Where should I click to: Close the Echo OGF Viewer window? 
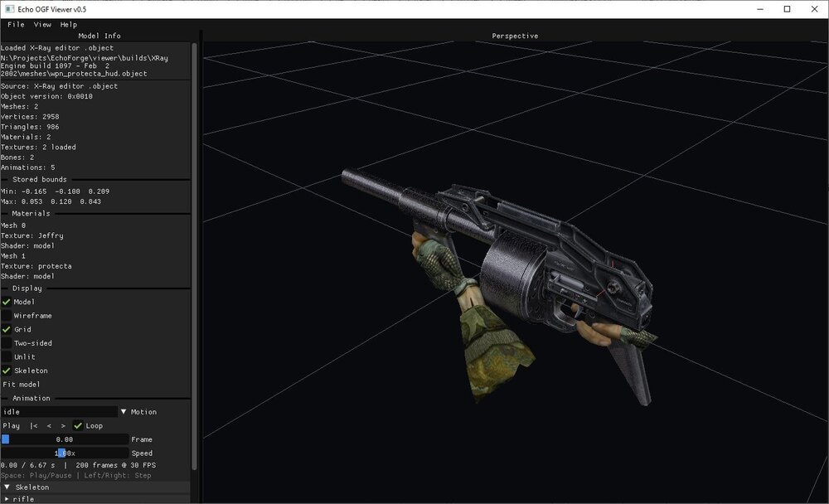tap(815, 9)
